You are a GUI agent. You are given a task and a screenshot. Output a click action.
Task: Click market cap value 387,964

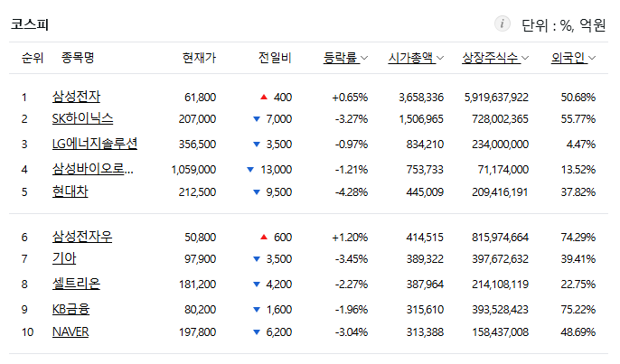(x=425, y=285)
